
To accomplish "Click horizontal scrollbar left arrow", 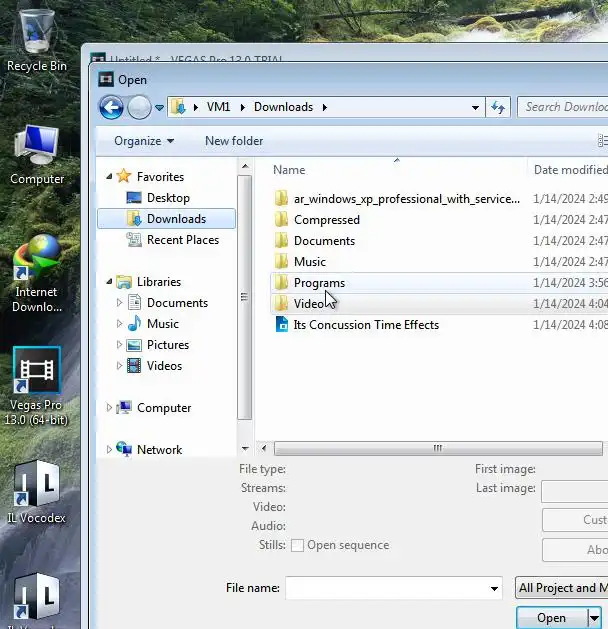I will (x=264, y=448).
